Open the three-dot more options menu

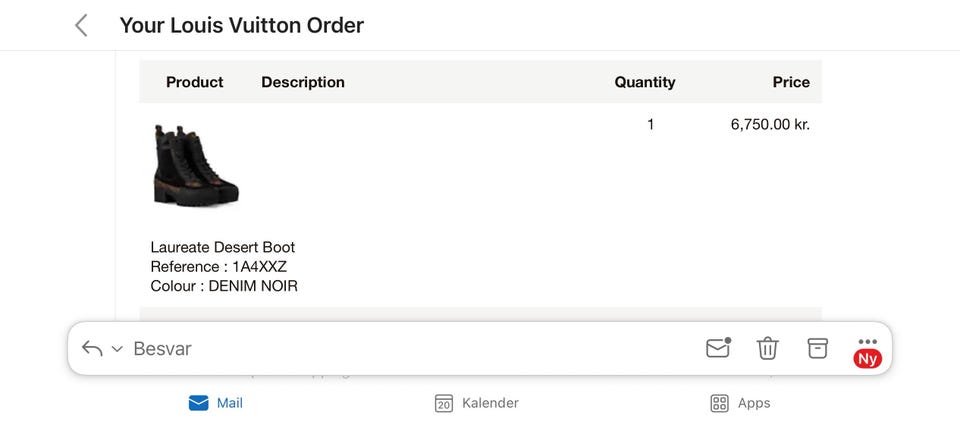[867, 342]
